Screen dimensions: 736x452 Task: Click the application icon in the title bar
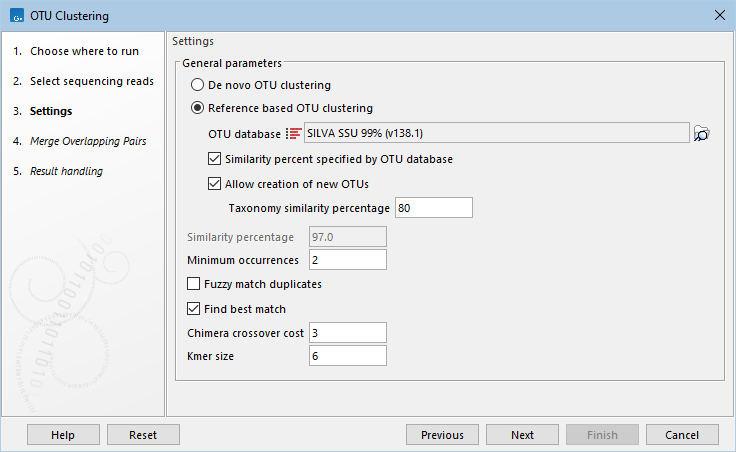pyautogui.click(x=17, y=16)
